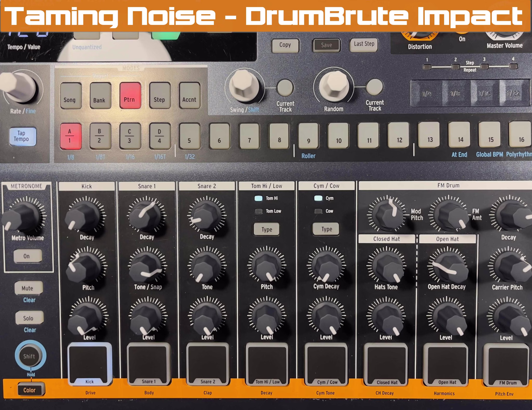
Task: Click the Kick Pitch knob
Action: coord(85,267)
